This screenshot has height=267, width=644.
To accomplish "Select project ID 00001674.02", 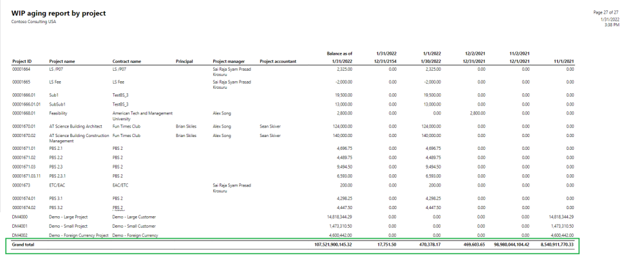I will click(24, 208).
